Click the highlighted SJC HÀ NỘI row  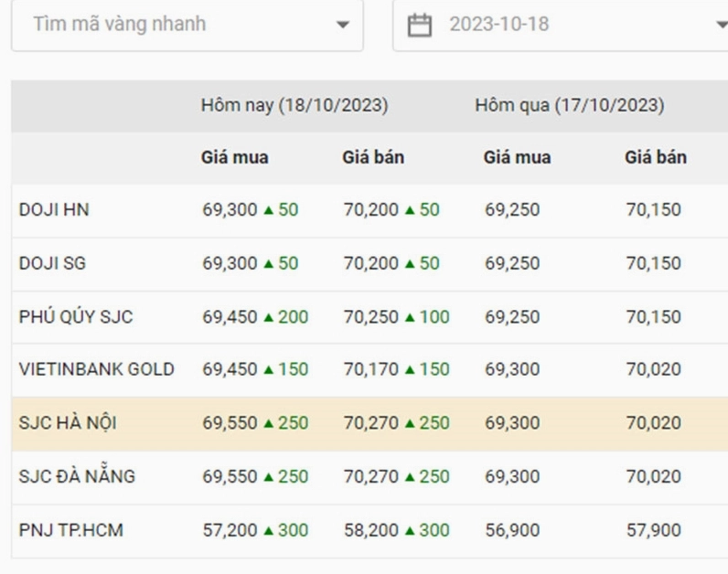[369, 423]
